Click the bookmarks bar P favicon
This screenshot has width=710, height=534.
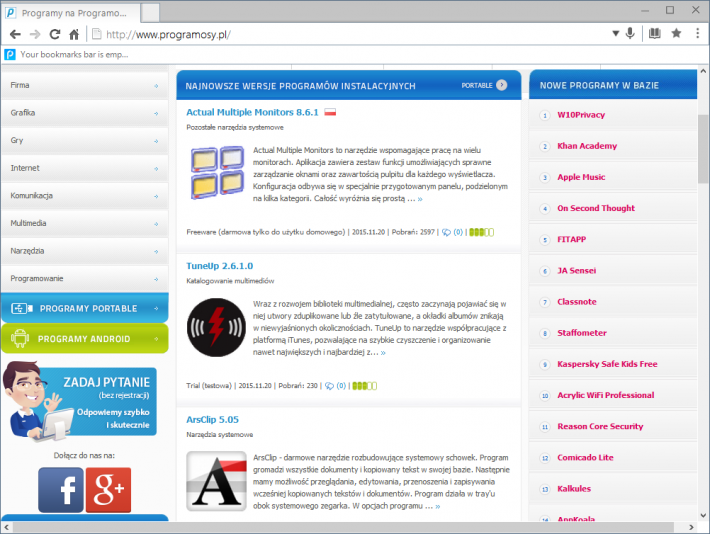(10, 54)
